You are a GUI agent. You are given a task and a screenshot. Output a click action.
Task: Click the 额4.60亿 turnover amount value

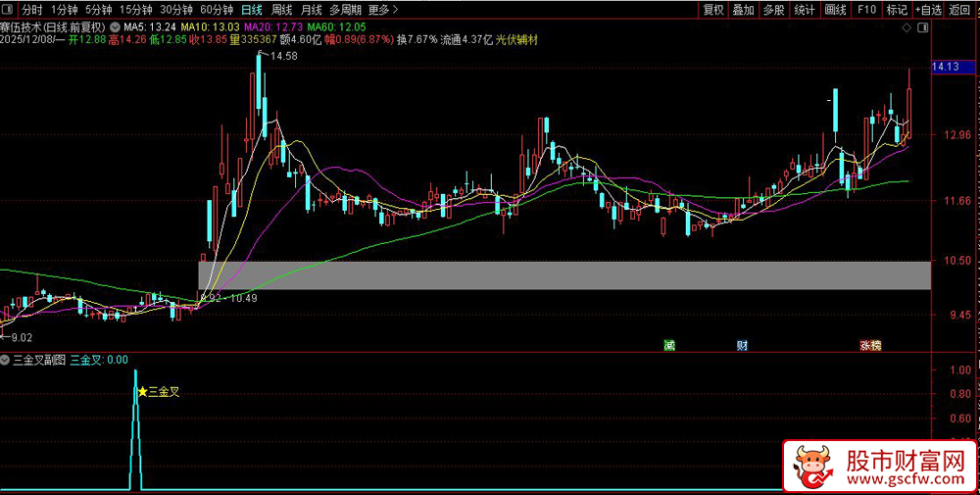(x=299, y=39)
